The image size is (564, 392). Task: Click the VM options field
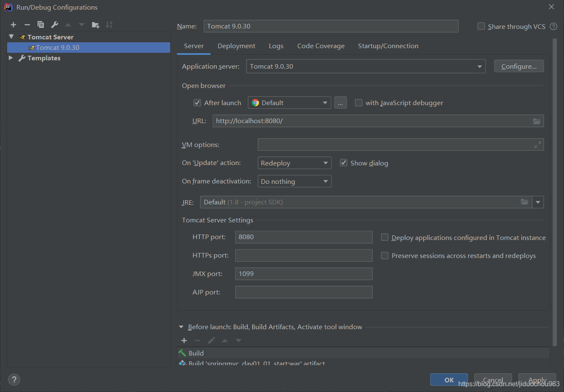click(400, 144)
